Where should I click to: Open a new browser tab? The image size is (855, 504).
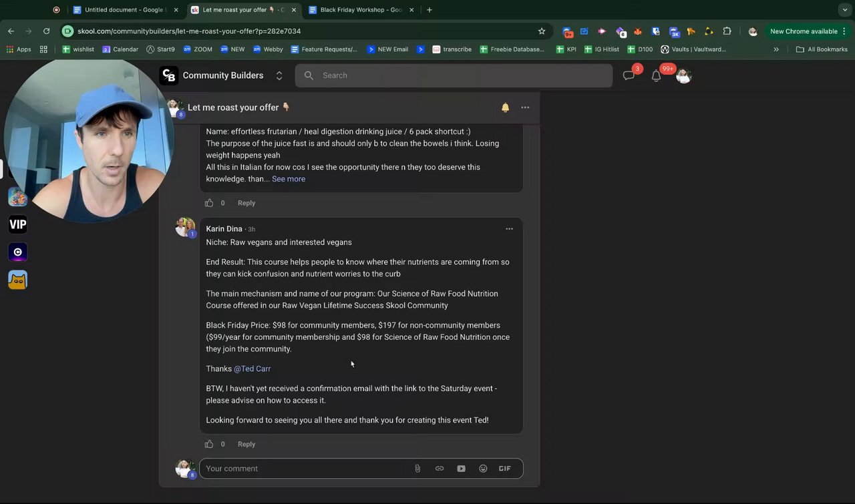coord(430,10)
